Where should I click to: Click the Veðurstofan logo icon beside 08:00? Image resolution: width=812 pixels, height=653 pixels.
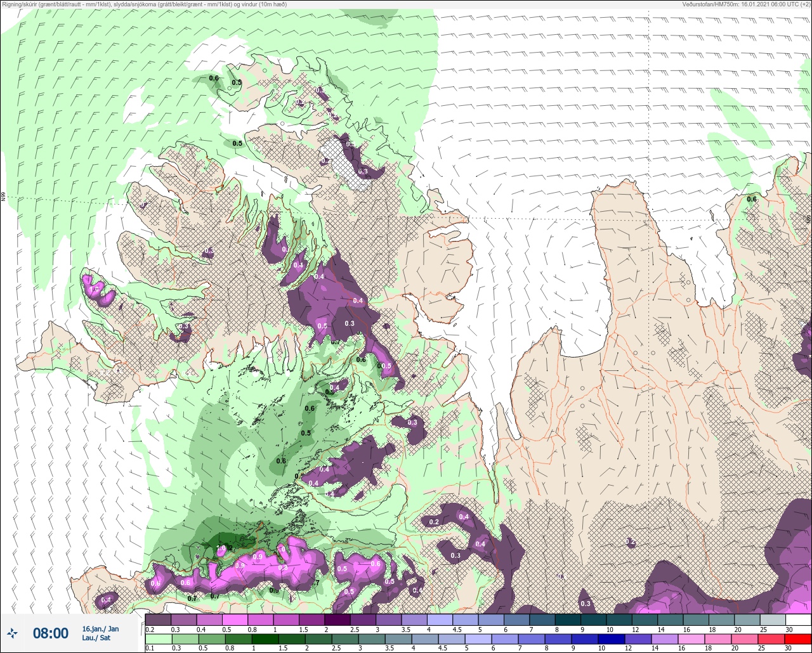[13, 633]
